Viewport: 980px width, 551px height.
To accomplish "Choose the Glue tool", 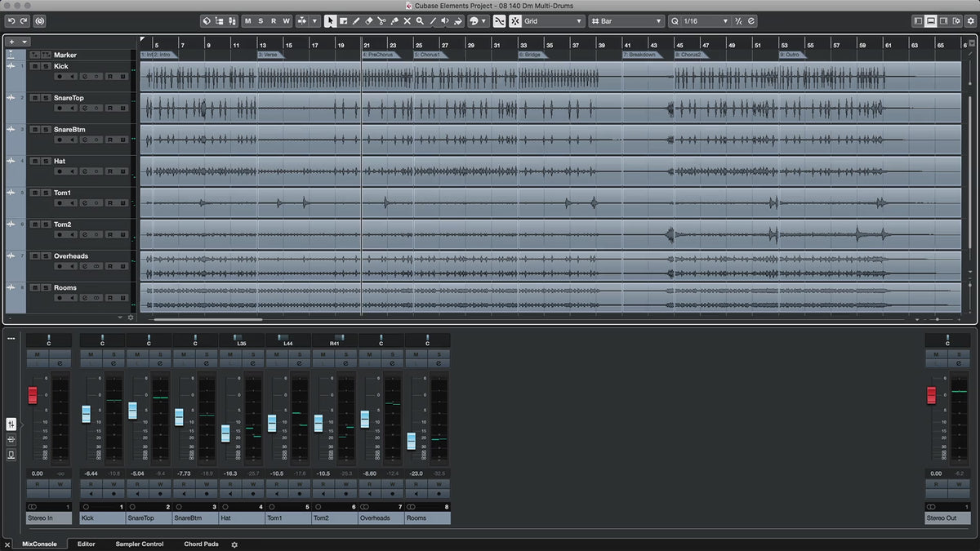I will (394, 21).
